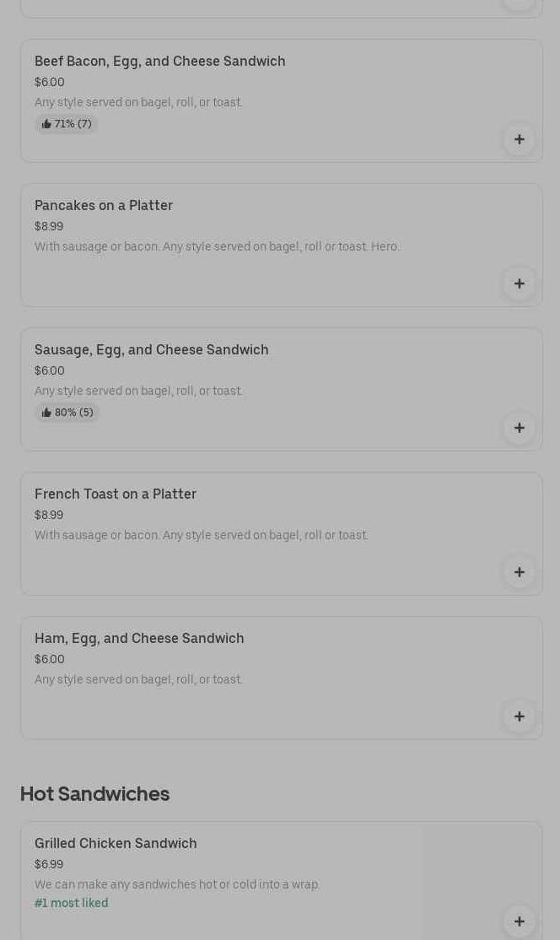Click the Ham, Egg, and Cheese description text
This screenshot has width=560, height=940.
pos(138,680)
